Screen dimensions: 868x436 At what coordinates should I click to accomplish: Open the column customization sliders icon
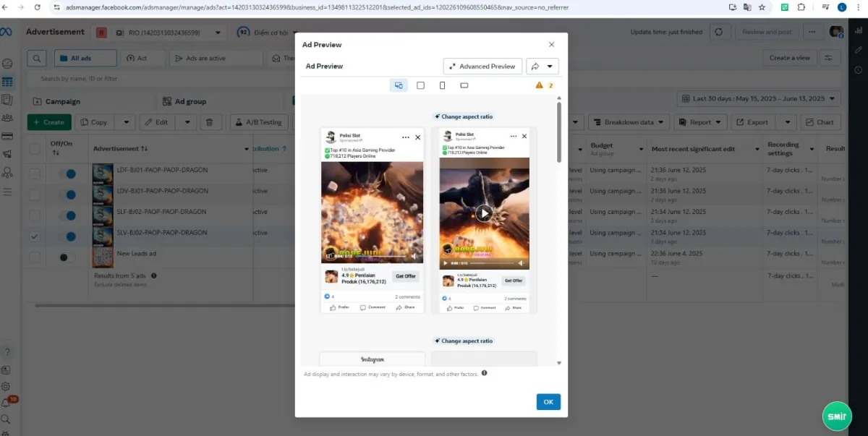coord(829,58)
